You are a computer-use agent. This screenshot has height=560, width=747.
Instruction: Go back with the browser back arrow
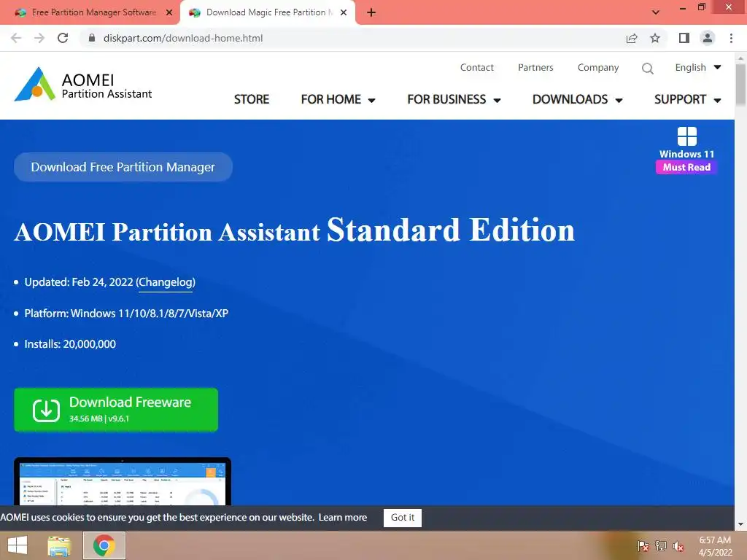[16, 38]
